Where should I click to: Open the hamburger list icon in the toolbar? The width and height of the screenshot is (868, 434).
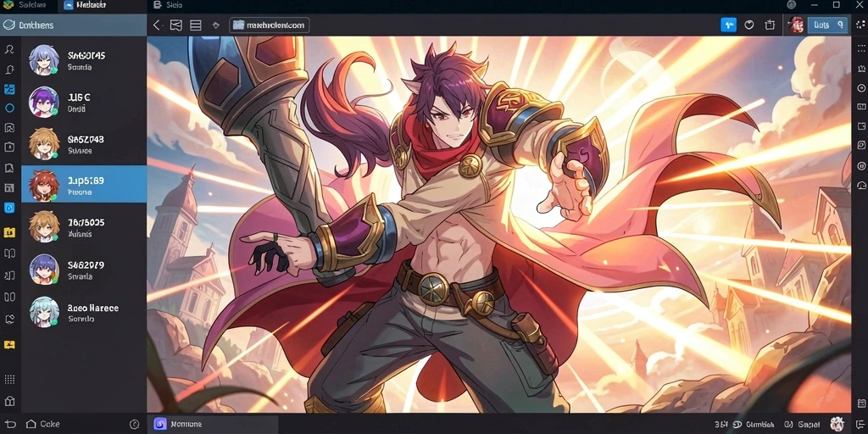pyautogui.click(x=196, y=25)
